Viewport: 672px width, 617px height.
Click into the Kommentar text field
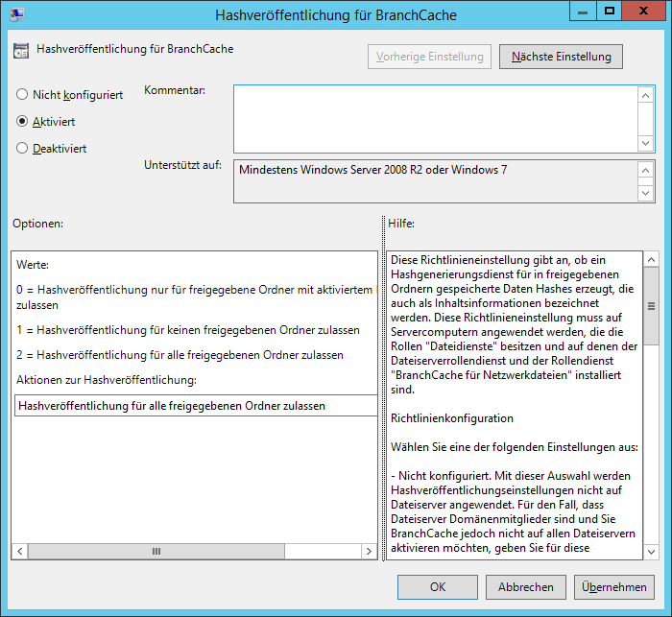(436, 119)
